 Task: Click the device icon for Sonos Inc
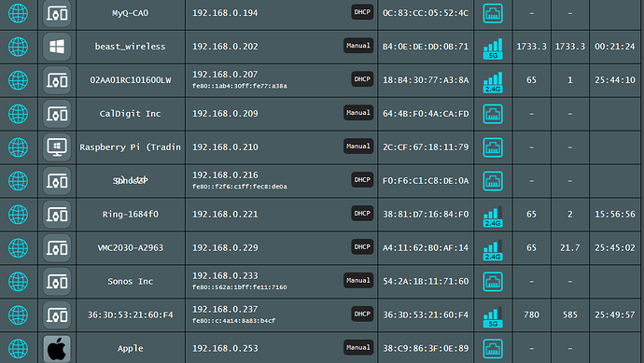pyautogui.click(x=57, y=282)
